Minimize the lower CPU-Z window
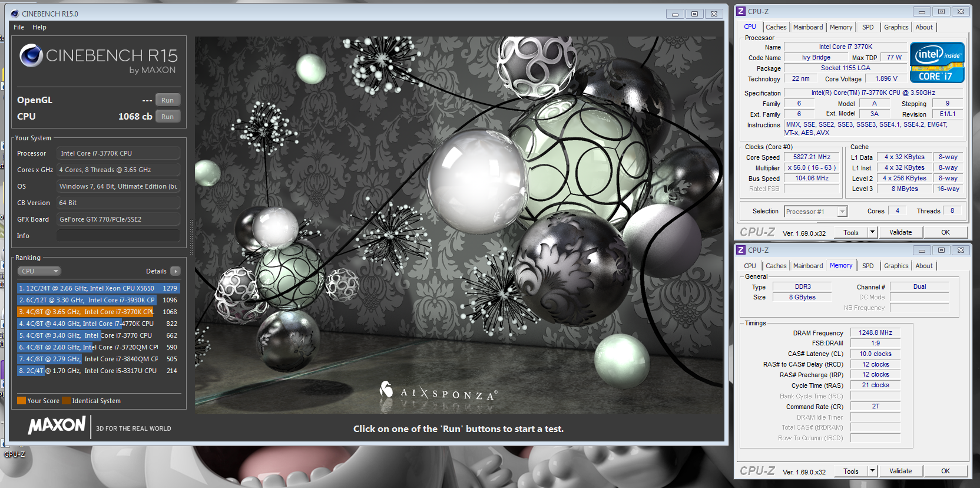This screenshot has height=488, width=980. 922,250
